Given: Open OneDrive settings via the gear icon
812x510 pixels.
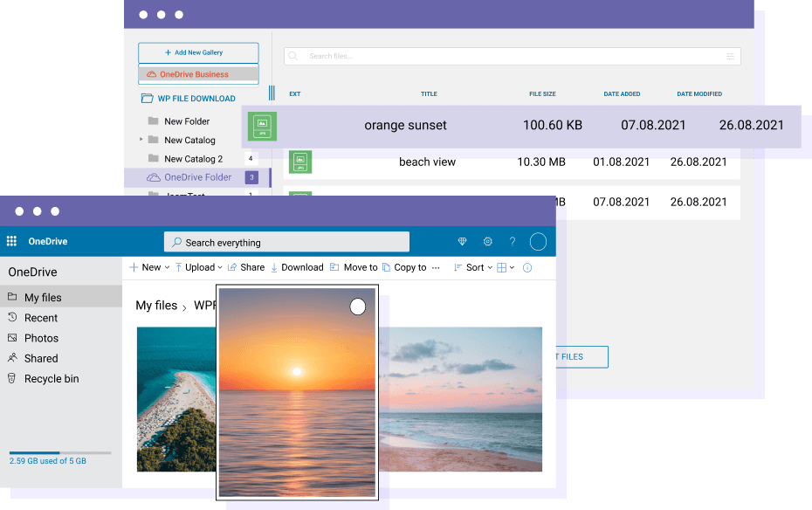Looking at the screenshot, I should [x=487, y=242].
